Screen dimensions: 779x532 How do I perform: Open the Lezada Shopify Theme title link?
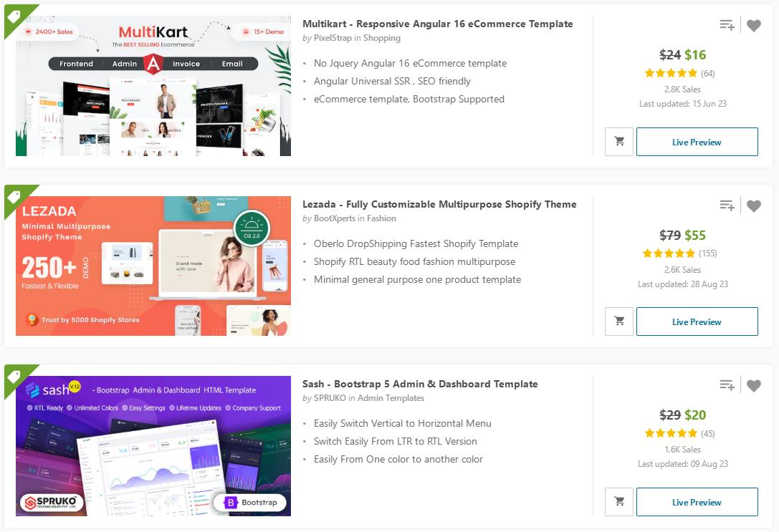click(439, 204)
